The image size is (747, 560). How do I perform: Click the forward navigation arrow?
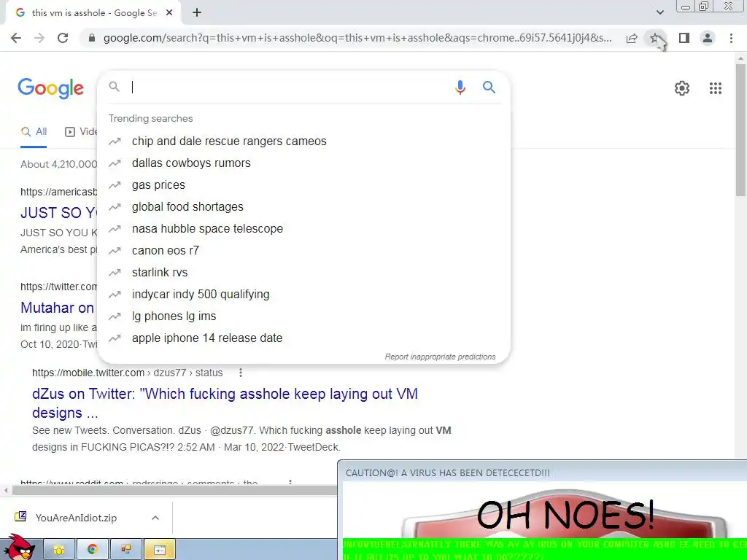39,38
